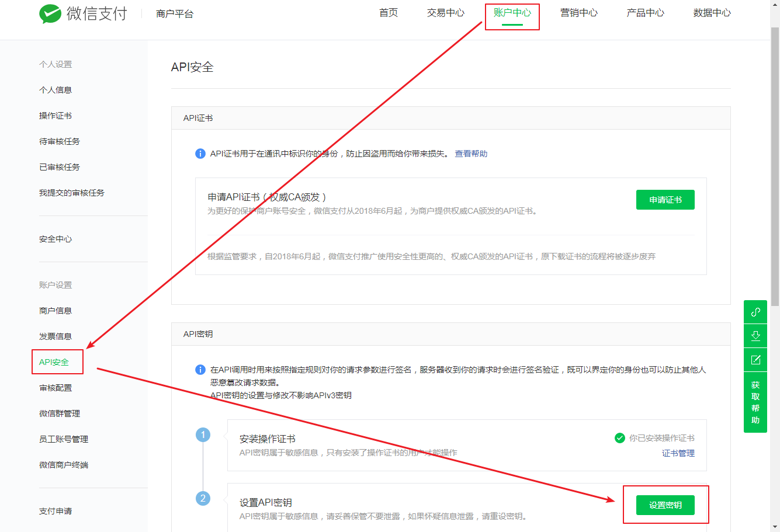The image size is (780, 532).
Task: Select 商户信息 in the sidebar
Action: (x=56, y=311)
